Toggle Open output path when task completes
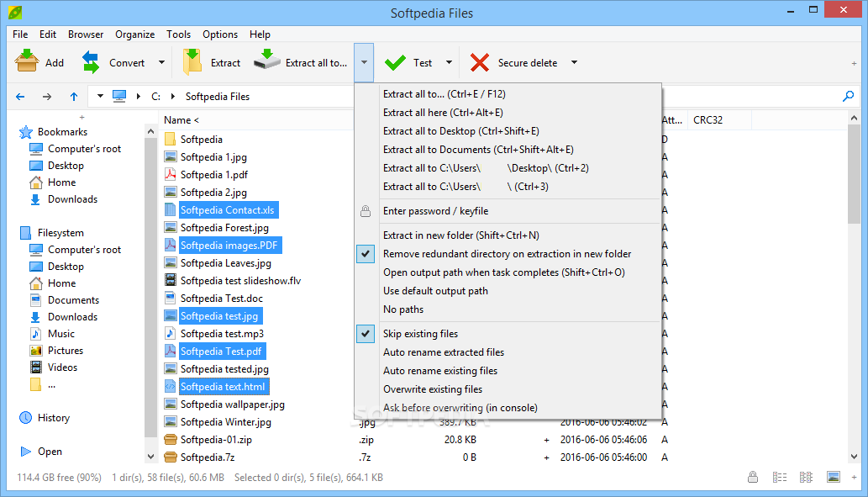Viewport: 868px width, 497px height. click(x=504, y=272)
